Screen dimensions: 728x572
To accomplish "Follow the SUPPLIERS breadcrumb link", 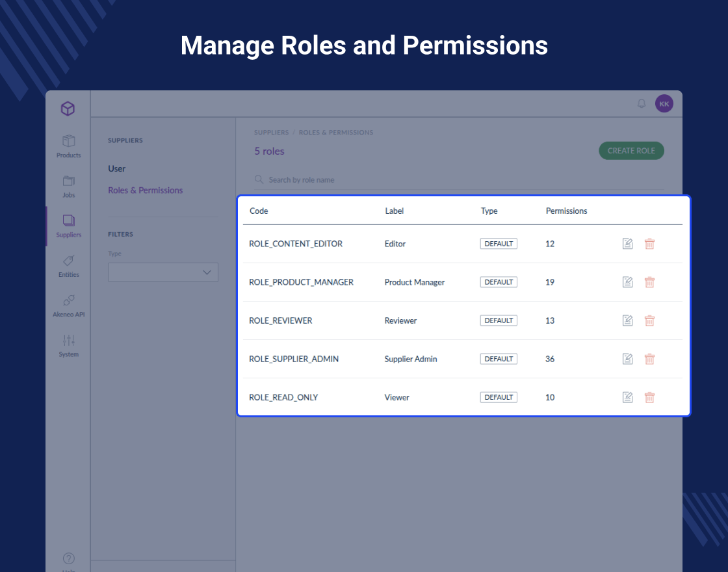I will coord(271,133).
